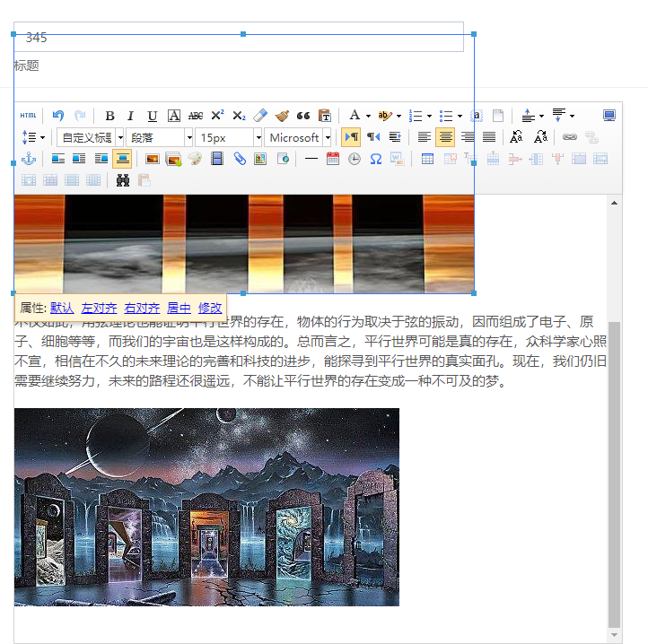Redo the undone edit
Image resolution: width=648 pixels, height=644 pixels.
tap(80, 116)
